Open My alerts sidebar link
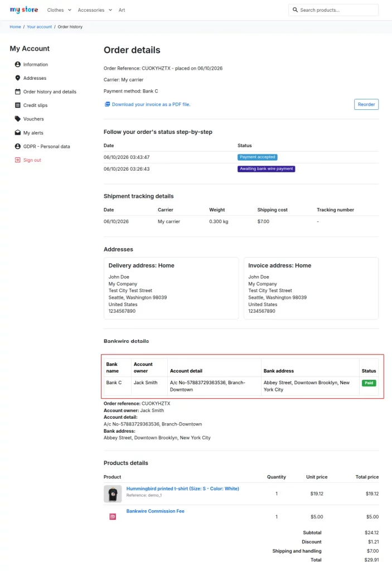 pos(33,133)
